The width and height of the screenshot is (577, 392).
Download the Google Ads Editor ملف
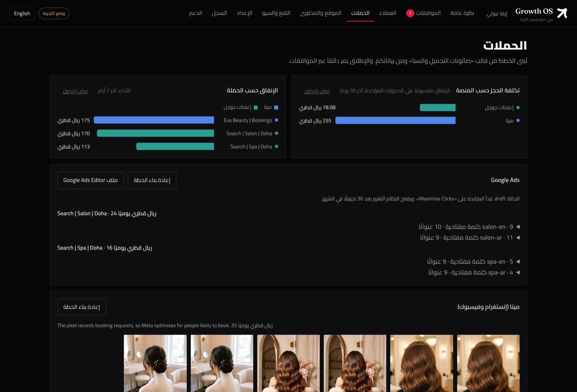(x=90, y=180)
